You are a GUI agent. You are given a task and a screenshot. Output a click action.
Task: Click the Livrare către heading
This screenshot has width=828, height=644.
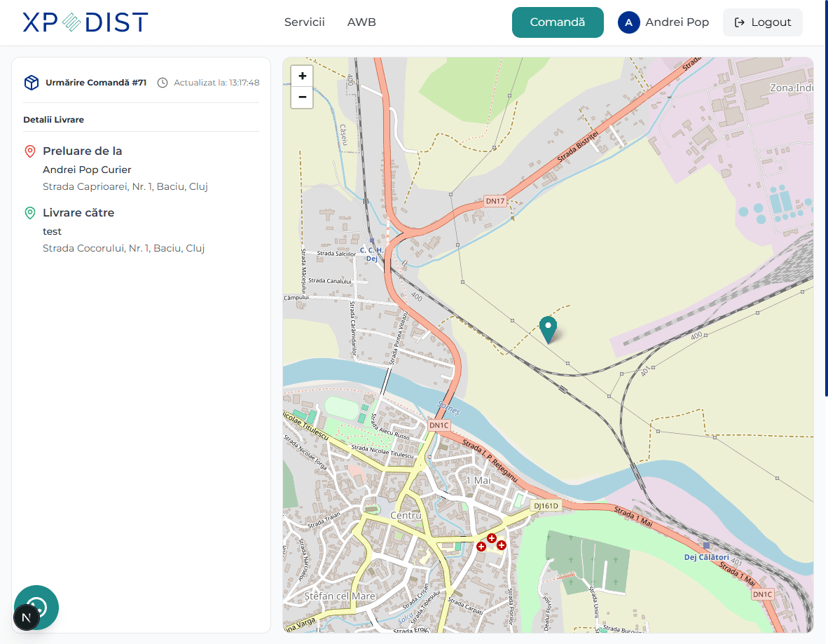[x=78, y=213]
